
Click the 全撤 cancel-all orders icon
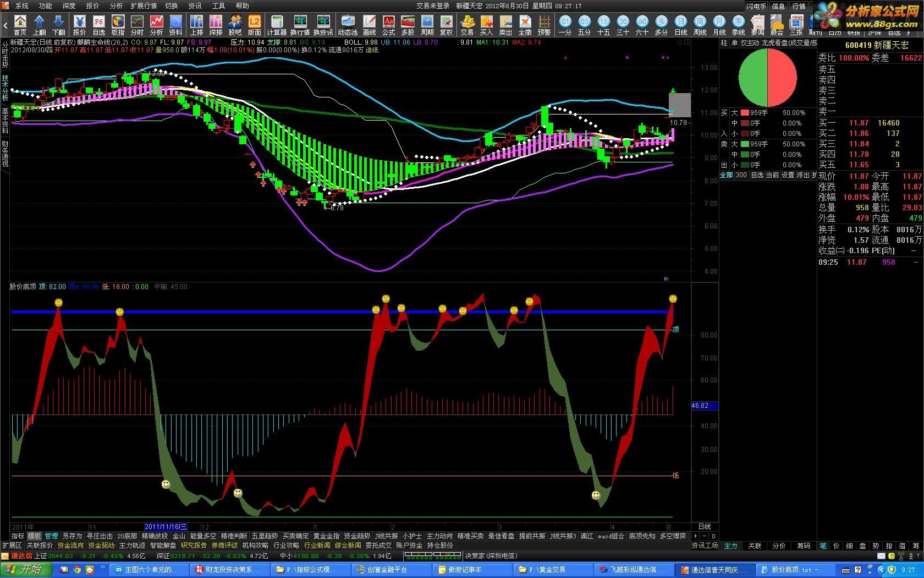click(525, 25)
